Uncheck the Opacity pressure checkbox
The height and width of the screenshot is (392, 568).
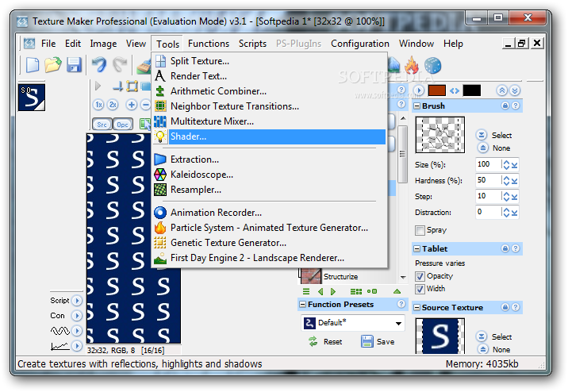click(x=420, y=276)
